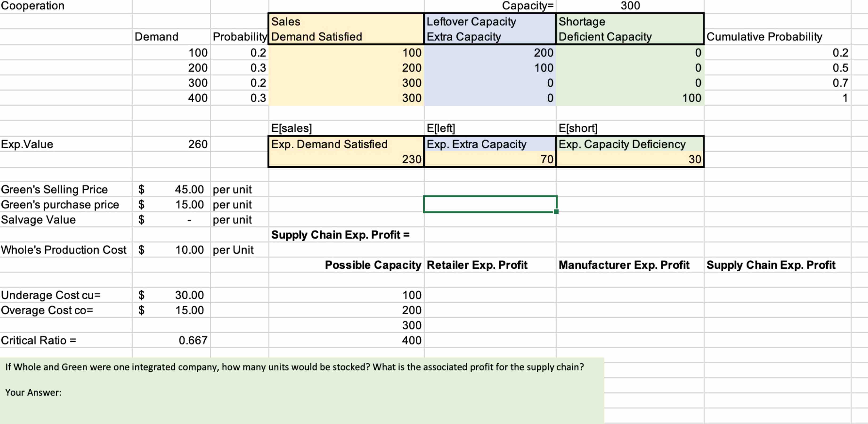Screen dimensions: 868x424
Task: Select Exp. Capacity Deficiency value 30
Action: [630, 159]
